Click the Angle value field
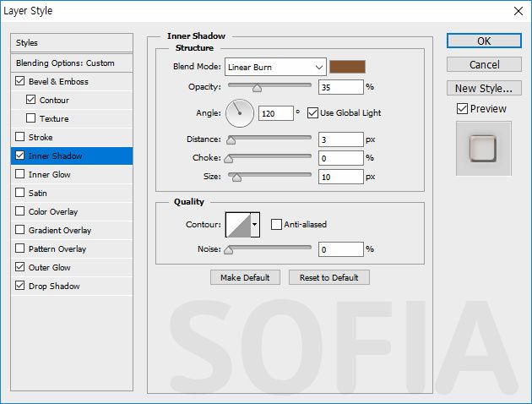The height and width of the screenshot is (404, 532). 276,113
